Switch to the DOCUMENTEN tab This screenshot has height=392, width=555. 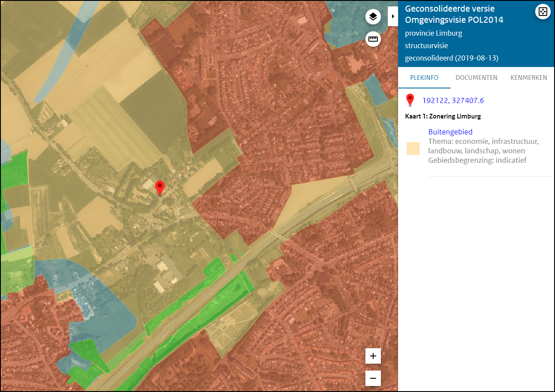(476, 78)
